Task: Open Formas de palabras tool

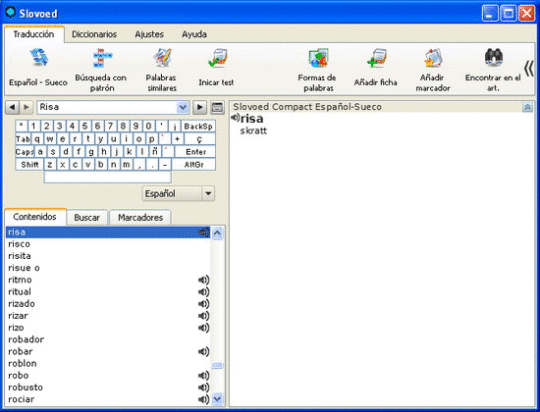Action: (318, 58)
